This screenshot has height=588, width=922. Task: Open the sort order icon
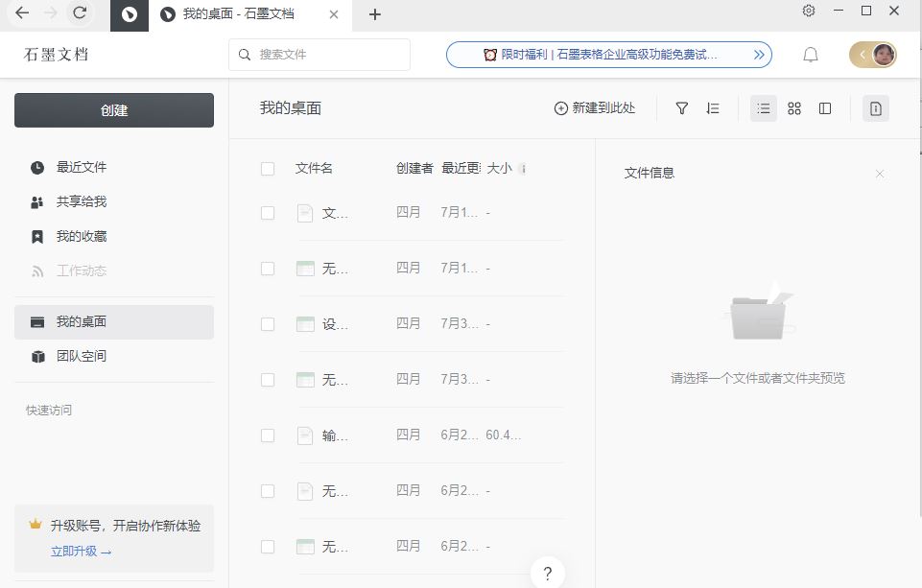point(713,108)
